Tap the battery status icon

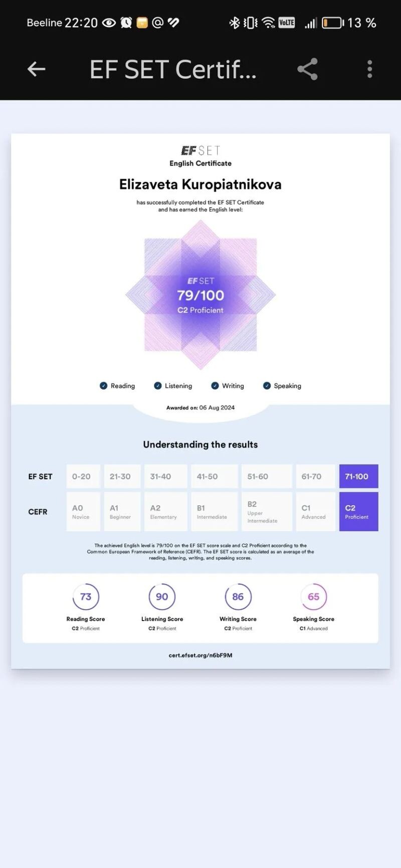[x=332, y=23]
